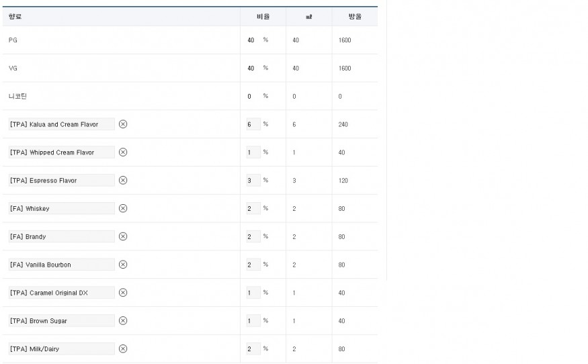588x364 pixels.
Task: Click the Whiskey percentage input
Action: pyautogui.click(x=253, y=209)
